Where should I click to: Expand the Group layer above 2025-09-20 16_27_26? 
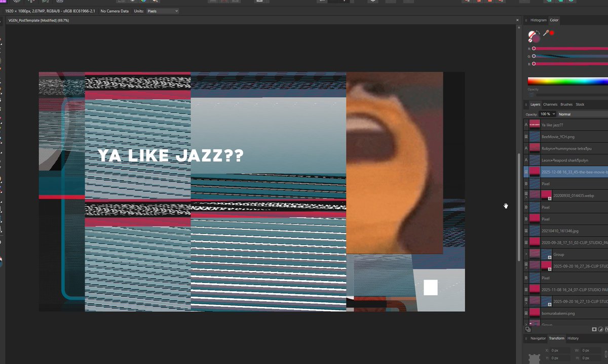pos(526,254)
